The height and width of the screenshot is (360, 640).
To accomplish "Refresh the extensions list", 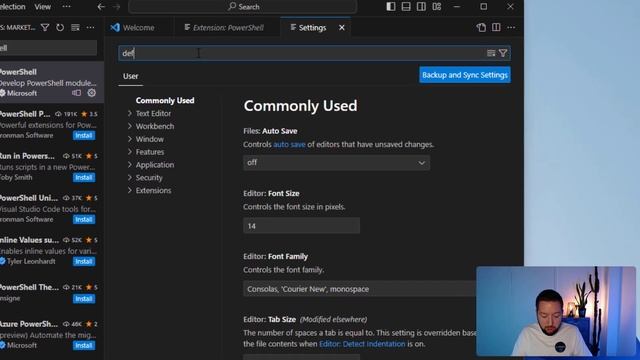I will point(60,27).
